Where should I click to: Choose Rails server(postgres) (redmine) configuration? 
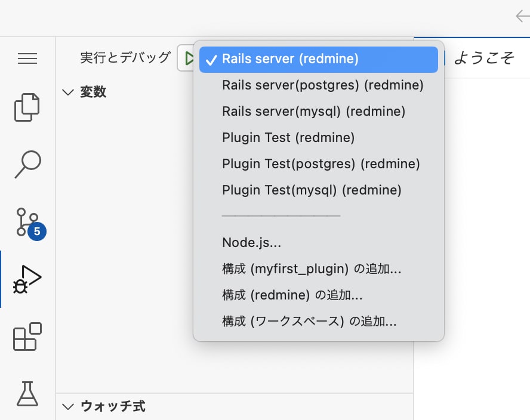point(323,85)
